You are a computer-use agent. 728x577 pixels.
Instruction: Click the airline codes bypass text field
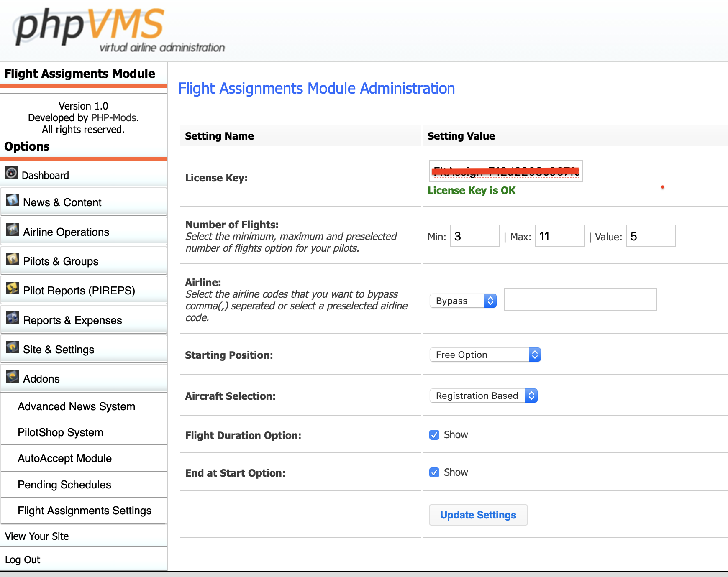tap(580, 299)
